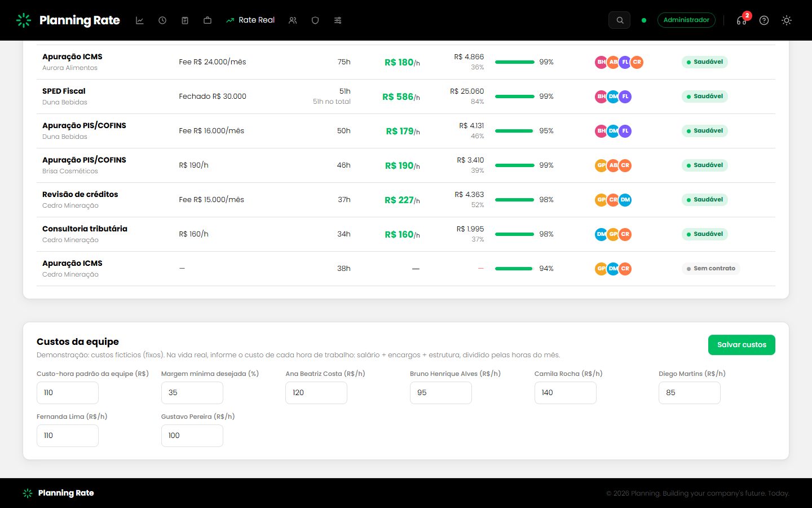Click the DM avatar in the Revisão de créditos row
812x508 pixels.
(625, 200)
